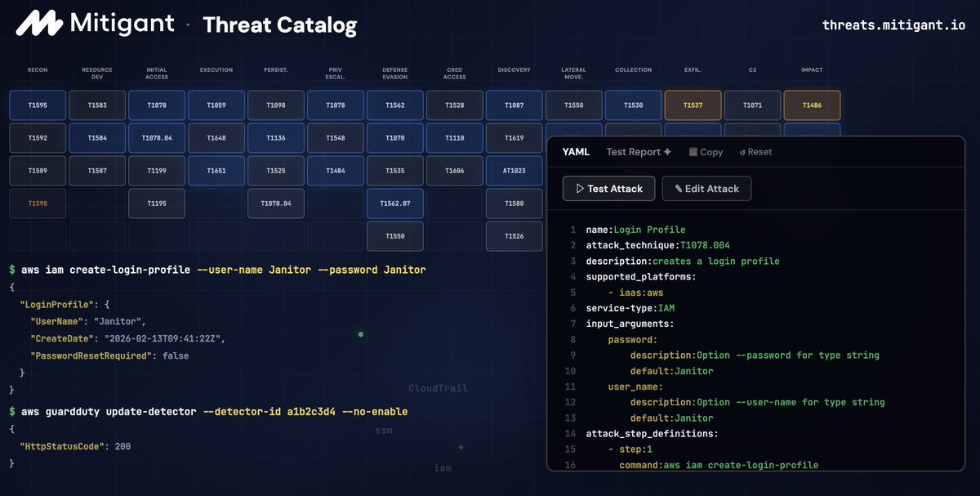Image resolution: width=980 pixels, height=496 pixels.
Task: Select the T1584 technique cell
Action: pos(97,138)
